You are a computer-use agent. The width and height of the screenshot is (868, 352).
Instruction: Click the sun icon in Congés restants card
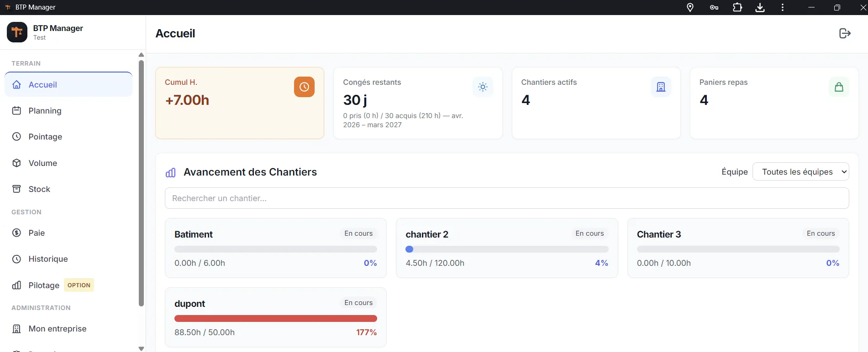483,87
